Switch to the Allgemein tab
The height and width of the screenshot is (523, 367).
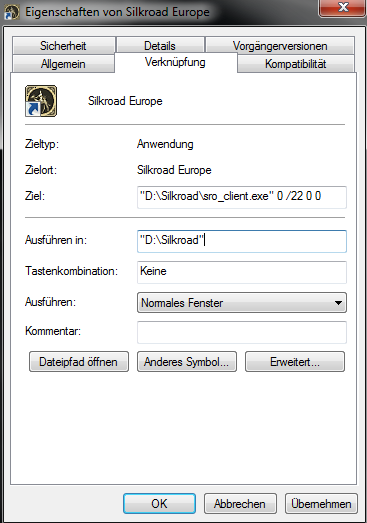63,64
